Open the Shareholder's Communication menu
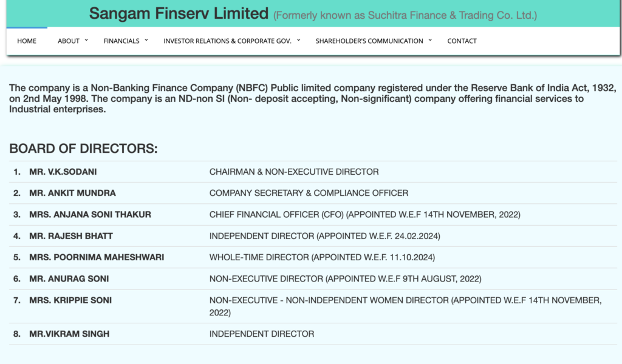 [369, 41]
